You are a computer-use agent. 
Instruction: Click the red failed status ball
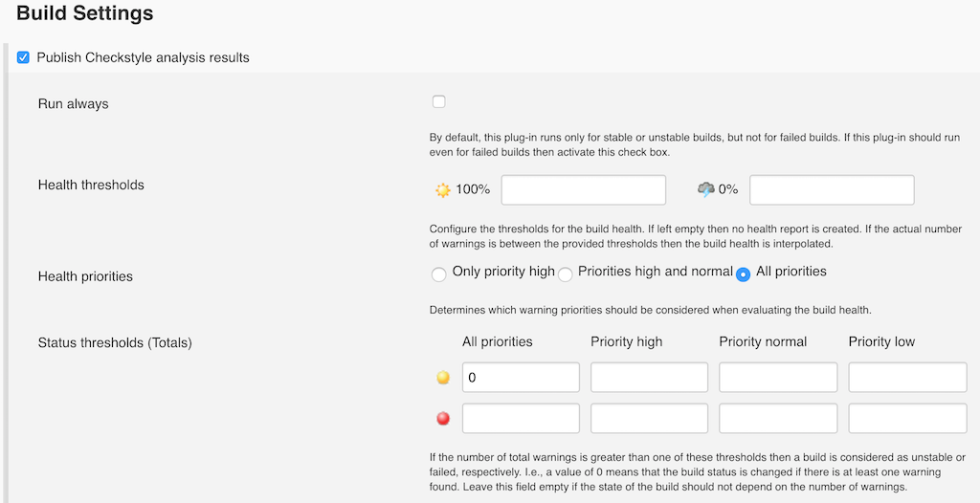(x=443, y=419)
